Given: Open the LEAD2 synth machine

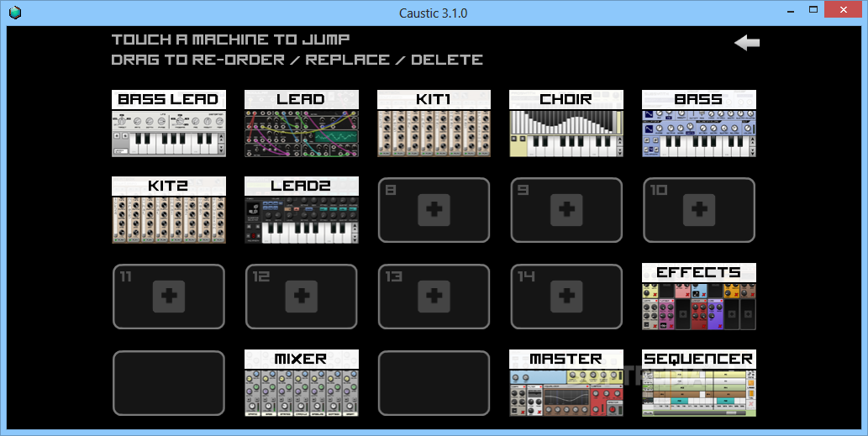Looking at the screenshot, I should pyautogui.click(x=302, y=210).
